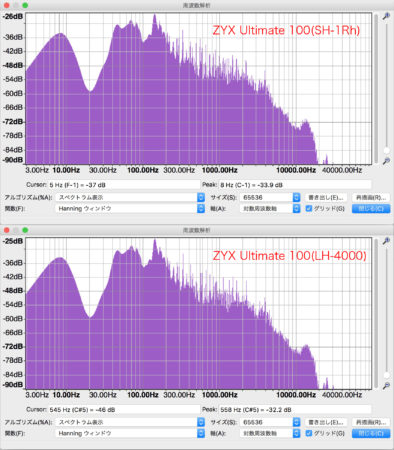Click Peak field showing 8 Hz (C-1)
This screenshot has height=450, width=394.
(295, 185)
